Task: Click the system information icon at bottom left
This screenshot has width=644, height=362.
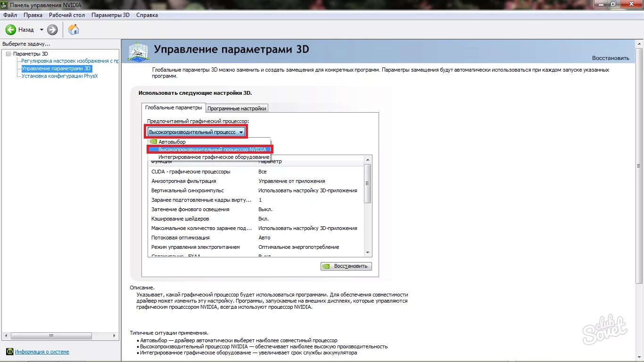Action: pyautogui.click(x=9, y=352)
